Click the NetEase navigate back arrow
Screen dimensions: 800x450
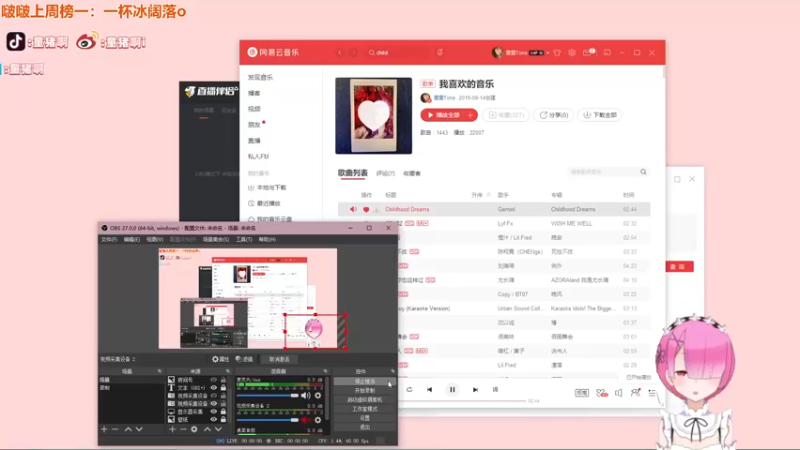coord(340,53)
